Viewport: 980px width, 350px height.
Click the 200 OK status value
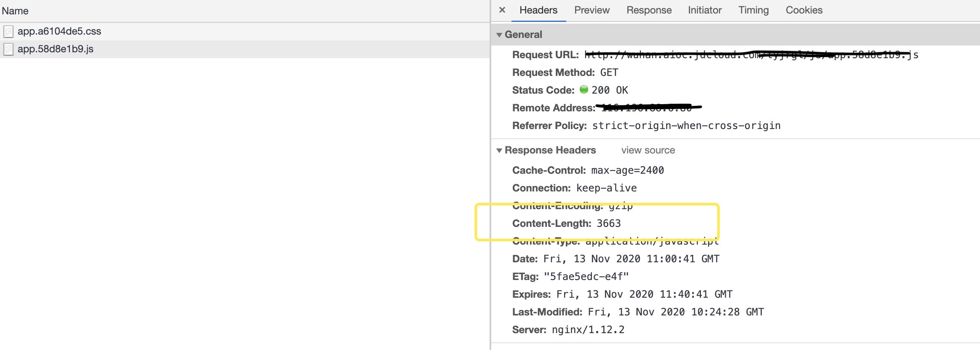610,90
